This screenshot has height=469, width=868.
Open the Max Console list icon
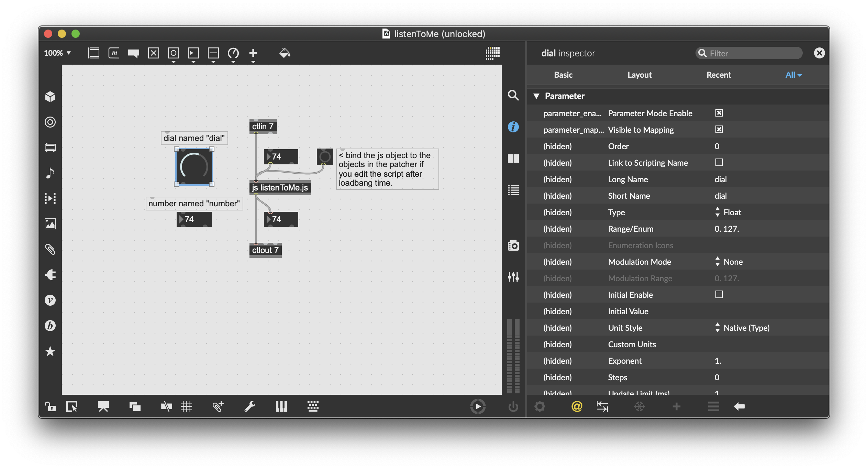(513, 190)
